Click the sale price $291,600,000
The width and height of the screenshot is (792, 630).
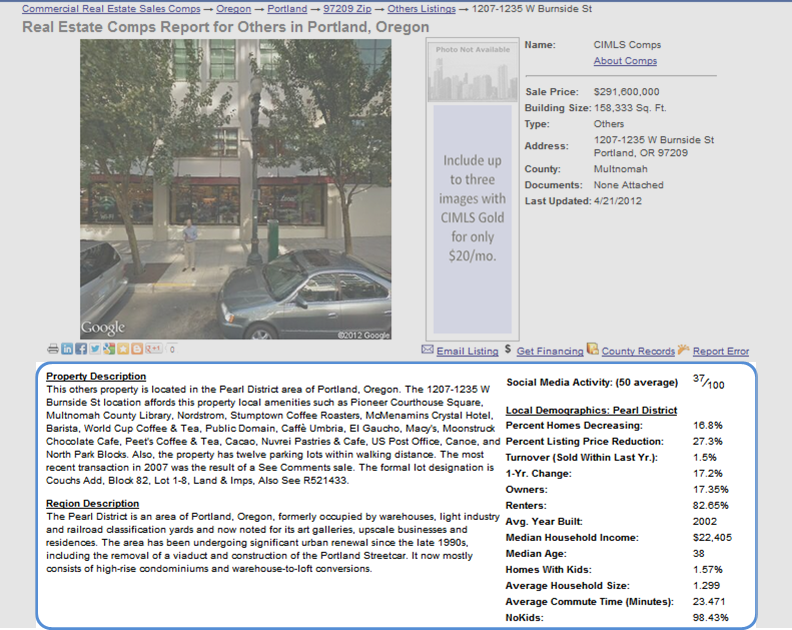click(626, 92)
